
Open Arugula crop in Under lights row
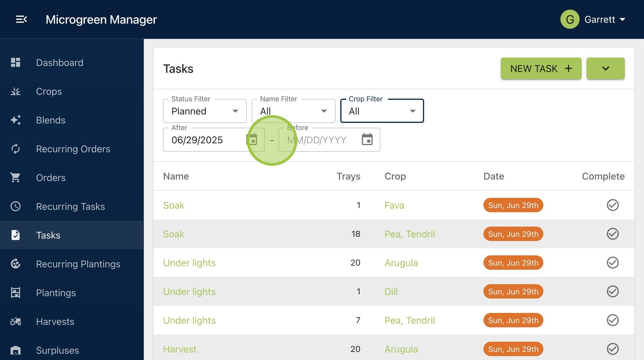[x=401, y=263]
